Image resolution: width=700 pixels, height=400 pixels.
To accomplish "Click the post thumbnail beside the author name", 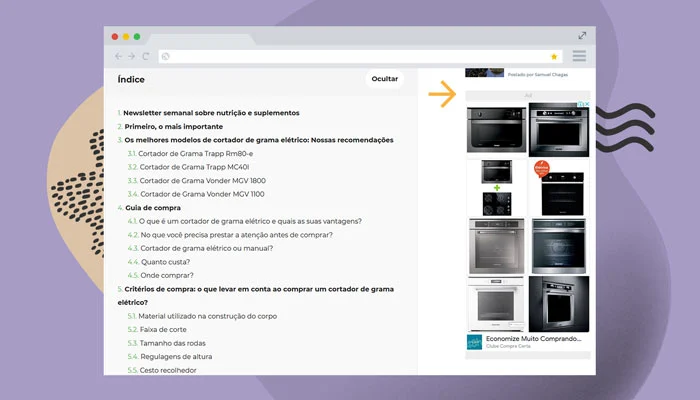I will point(484,73).
